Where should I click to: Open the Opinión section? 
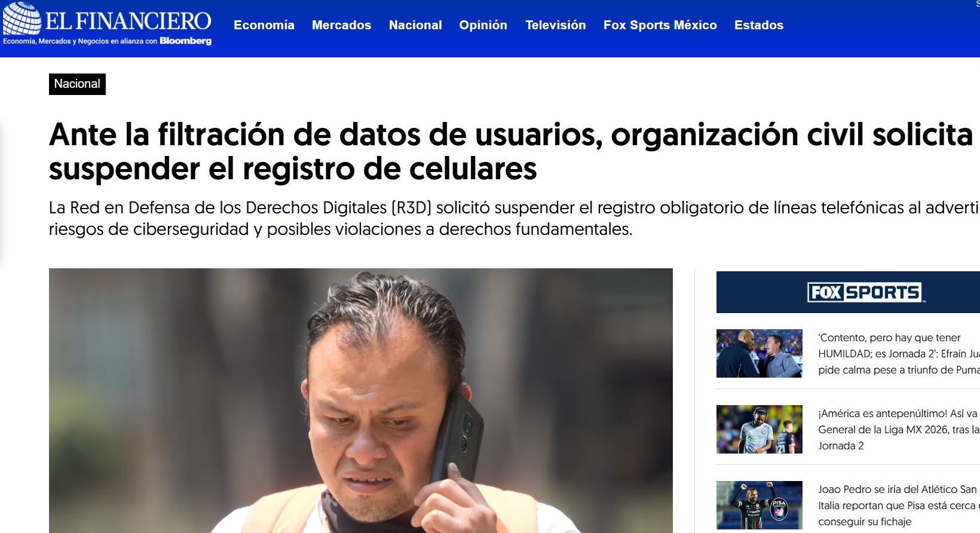pyautogui.click(x=483, y=25)
